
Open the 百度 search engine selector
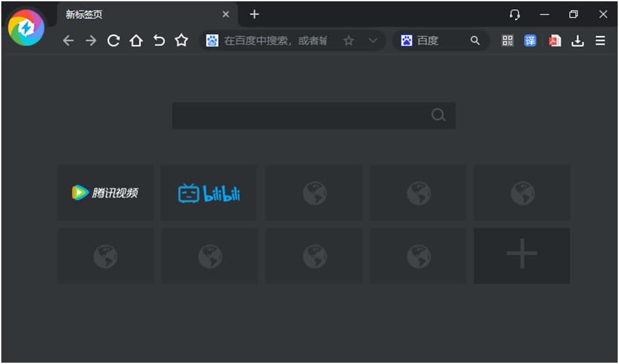[x=420, y=40]
